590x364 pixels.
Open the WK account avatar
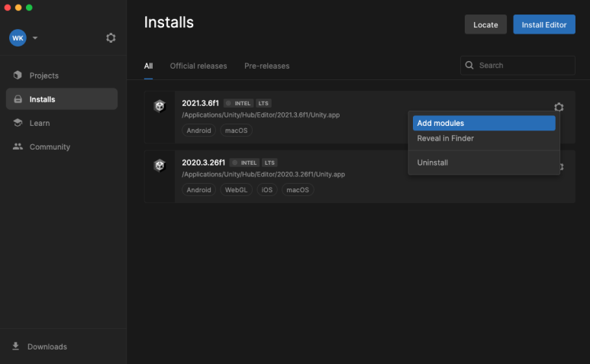(x=18, y=38)
